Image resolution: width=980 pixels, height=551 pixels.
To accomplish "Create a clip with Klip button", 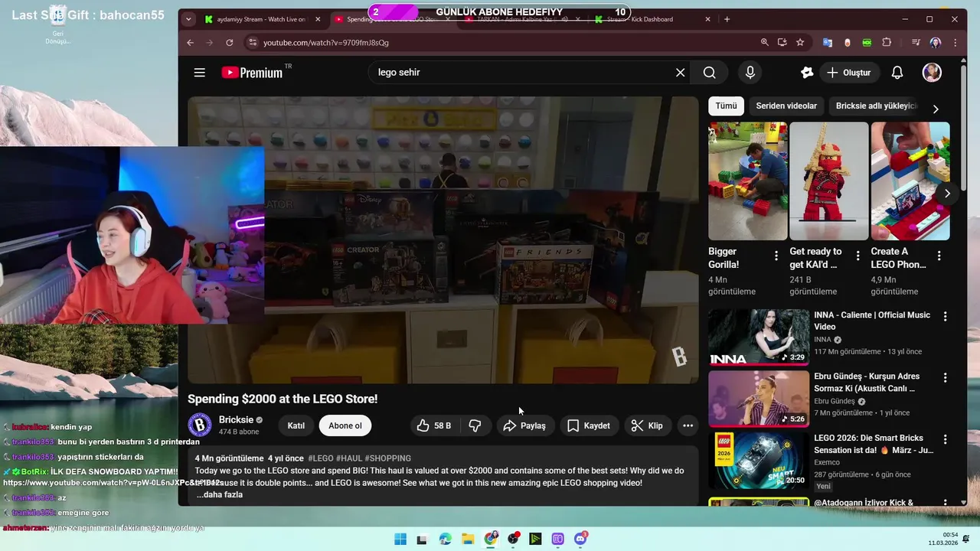I will (647, 425).
